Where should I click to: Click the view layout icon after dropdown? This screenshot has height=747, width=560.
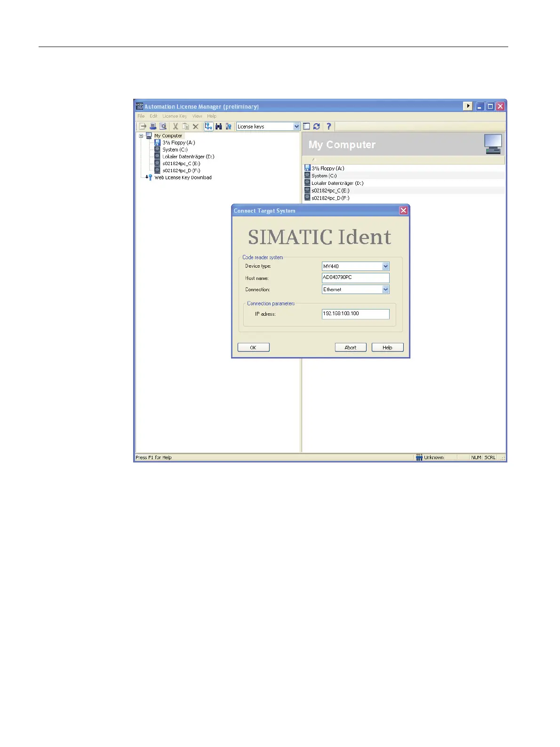[x=306, y=127]
